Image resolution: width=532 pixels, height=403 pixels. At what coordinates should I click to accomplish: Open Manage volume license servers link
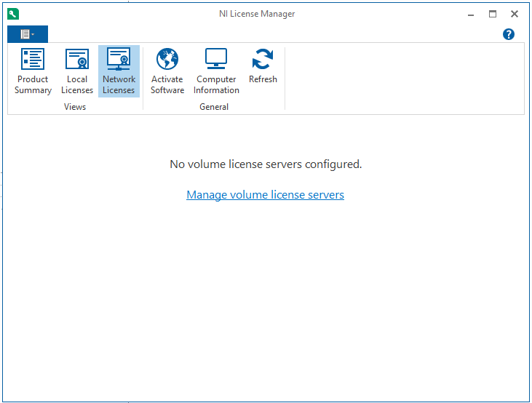(x=266, y=195)
